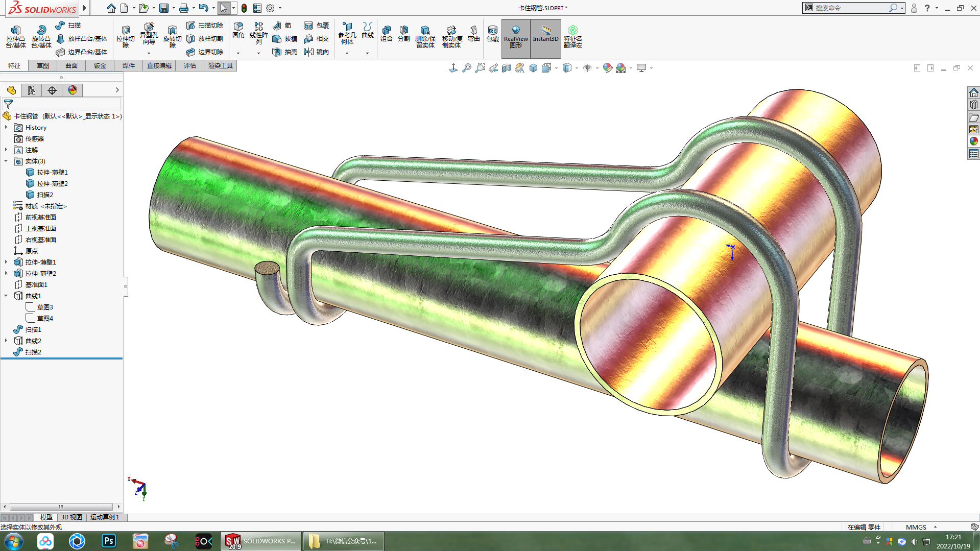Screen dimensions: 980x551
Task: Select the 删除/保留实体 tool
Action: tap(425, 36)
